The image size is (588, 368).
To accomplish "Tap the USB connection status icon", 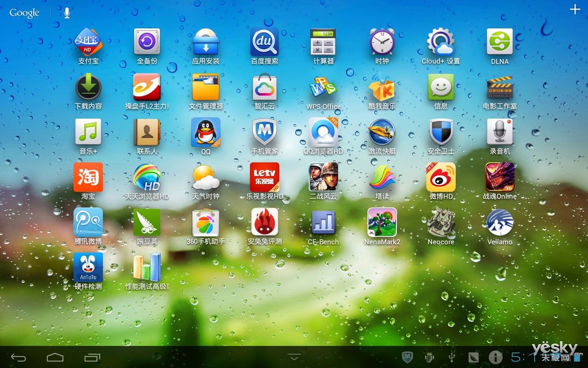I will [x=451, y=357].
